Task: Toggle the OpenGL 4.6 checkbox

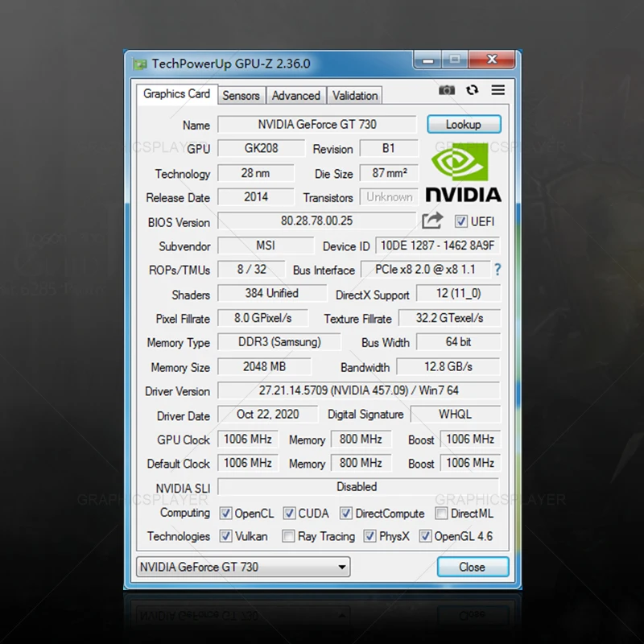Action: (x=425, y=536)
